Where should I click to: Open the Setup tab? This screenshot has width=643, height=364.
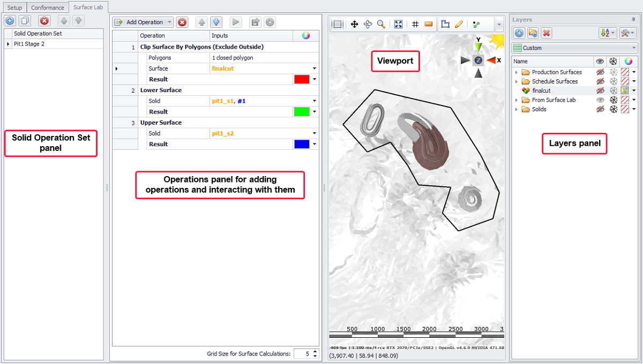coord(14,7)
